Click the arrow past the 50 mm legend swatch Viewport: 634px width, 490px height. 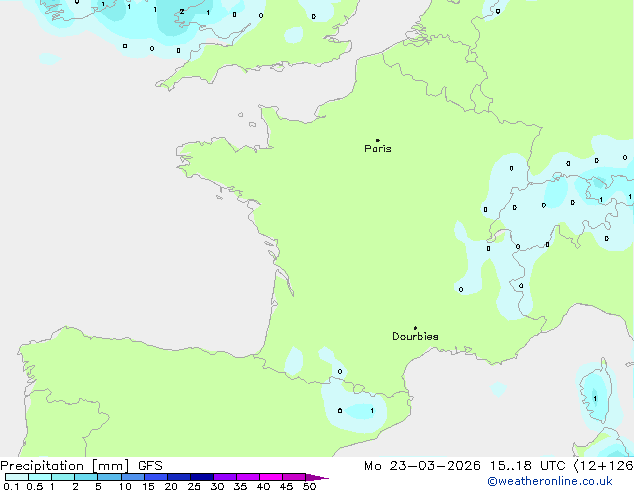317,477
